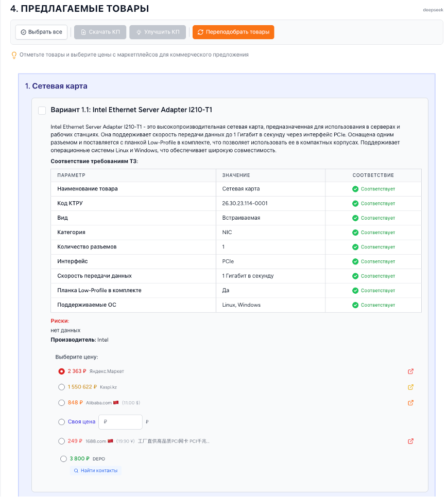This screenshot has width=448, height=497.
Task: Click the lightbulb hint icon
Action: click(14, 55)
